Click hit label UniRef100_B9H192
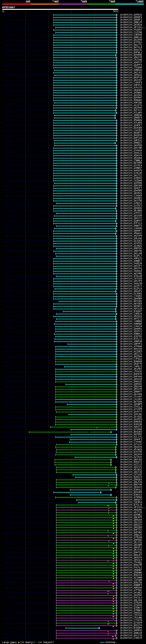The image size is (146, 644). (131, 382)
